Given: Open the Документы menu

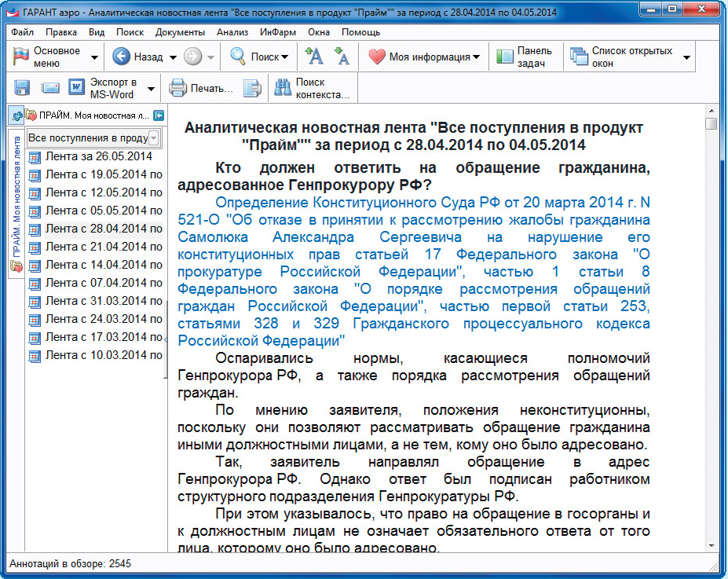Looking at the screenshot, I should click(x=180, y=32).
